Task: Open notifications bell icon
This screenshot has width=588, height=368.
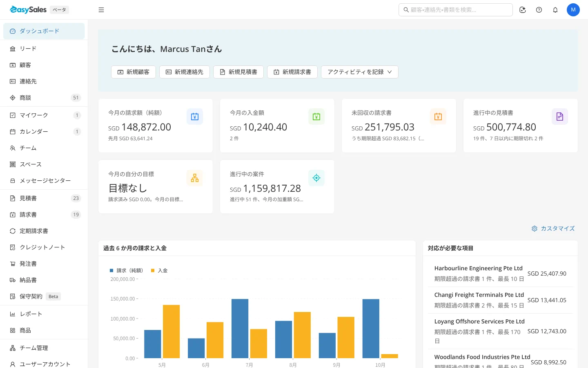Action: pos(555,10)
